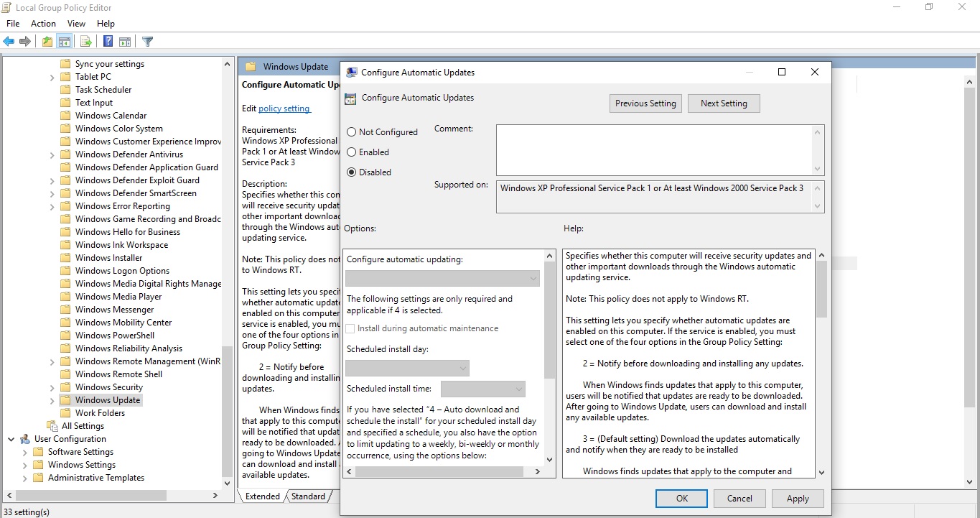Open Scheduled install time dropdown
Viewport: 980px width, 518px height.
pos(483,389)
